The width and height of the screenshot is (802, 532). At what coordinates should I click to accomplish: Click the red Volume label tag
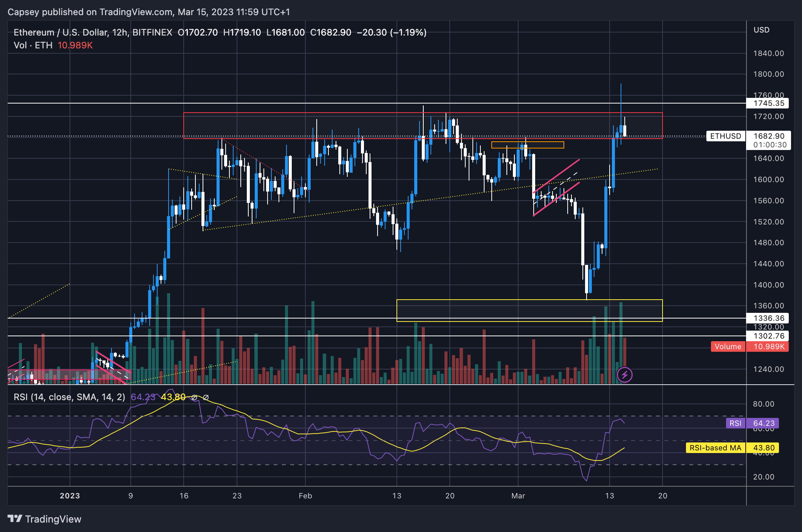pos(728,346)
